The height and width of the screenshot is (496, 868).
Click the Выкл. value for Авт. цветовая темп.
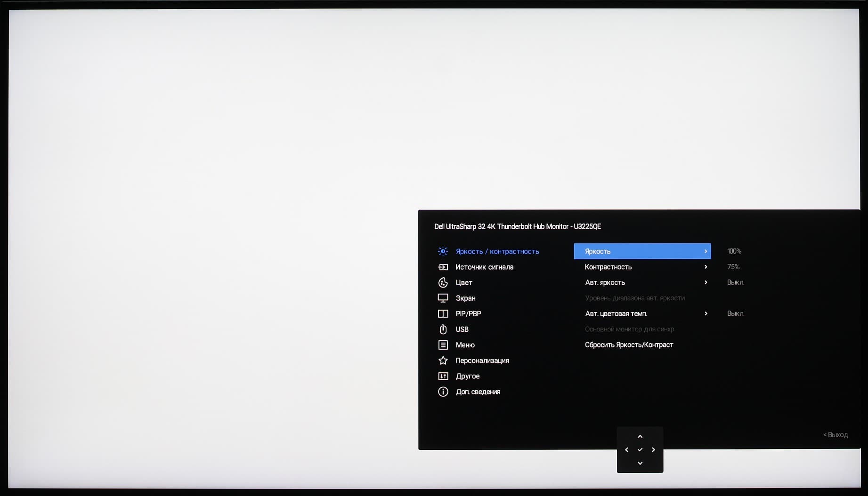736,313
